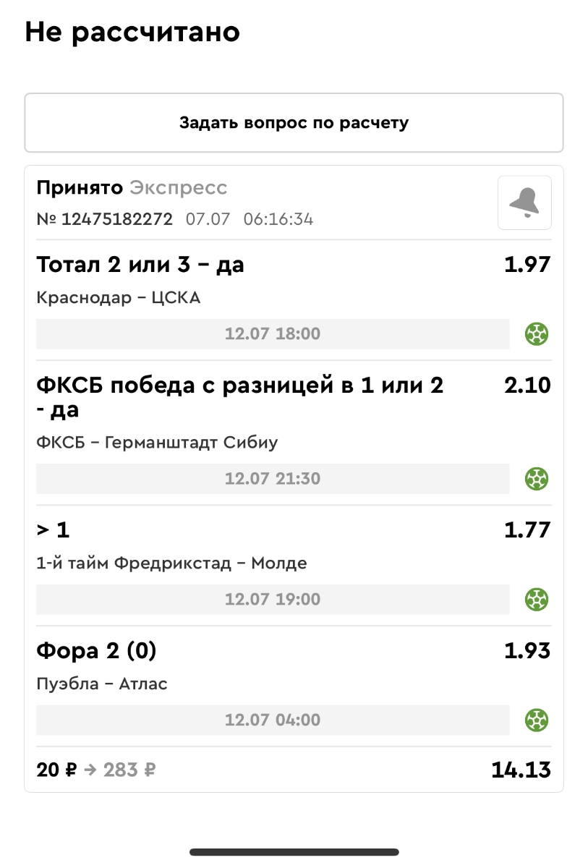Viewport: 588px width, 868px height.
Task: Tap the 12.07 04:00 time bar
Action: tap(273, 720)
